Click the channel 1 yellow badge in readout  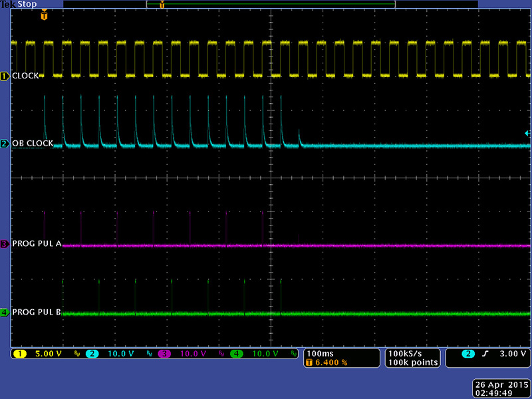point(20,354)
